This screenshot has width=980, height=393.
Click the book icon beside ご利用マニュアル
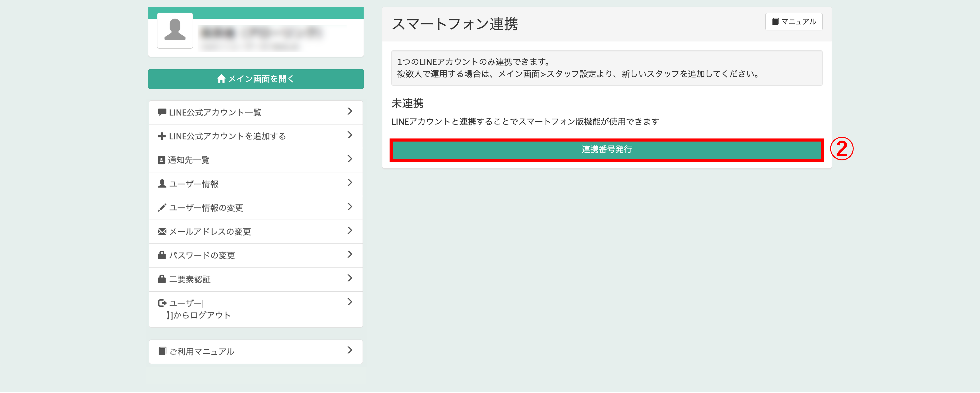coord(162,351)
